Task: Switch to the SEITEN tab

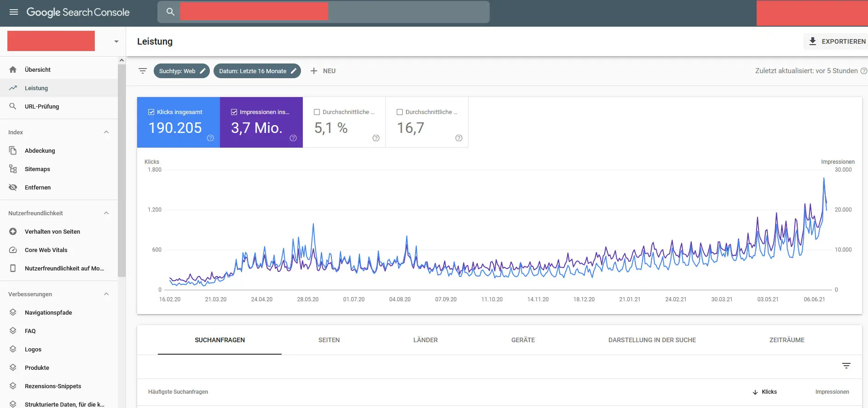Action: tap(329, 340)
